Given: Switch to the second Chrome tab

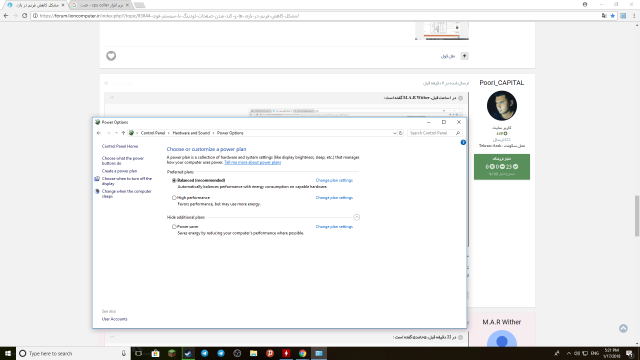Looking at the screenshot, I should tap(101, 5).
